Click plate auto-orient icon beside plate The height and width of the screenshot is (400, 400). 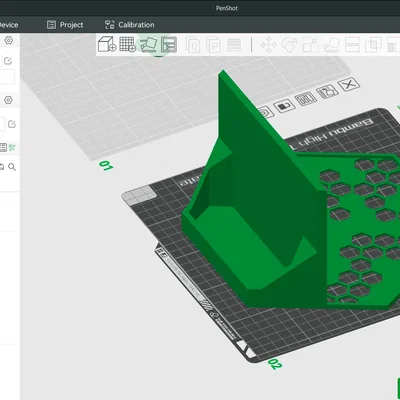coord(327,91)
